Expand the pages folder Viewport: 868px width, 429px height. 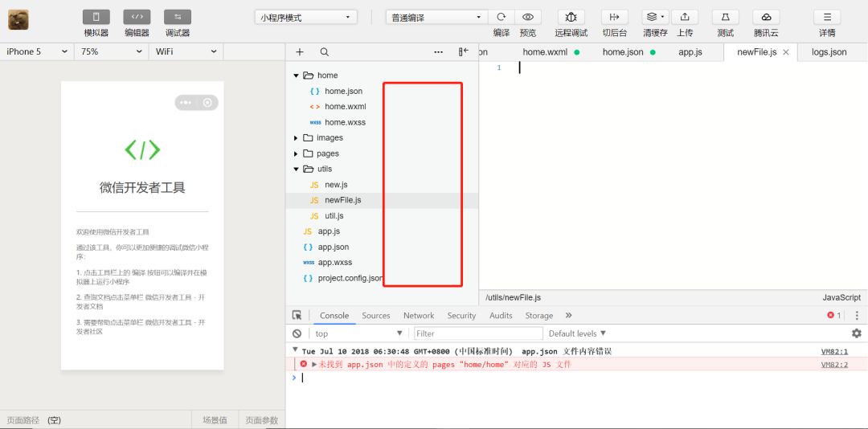point(296,153)
